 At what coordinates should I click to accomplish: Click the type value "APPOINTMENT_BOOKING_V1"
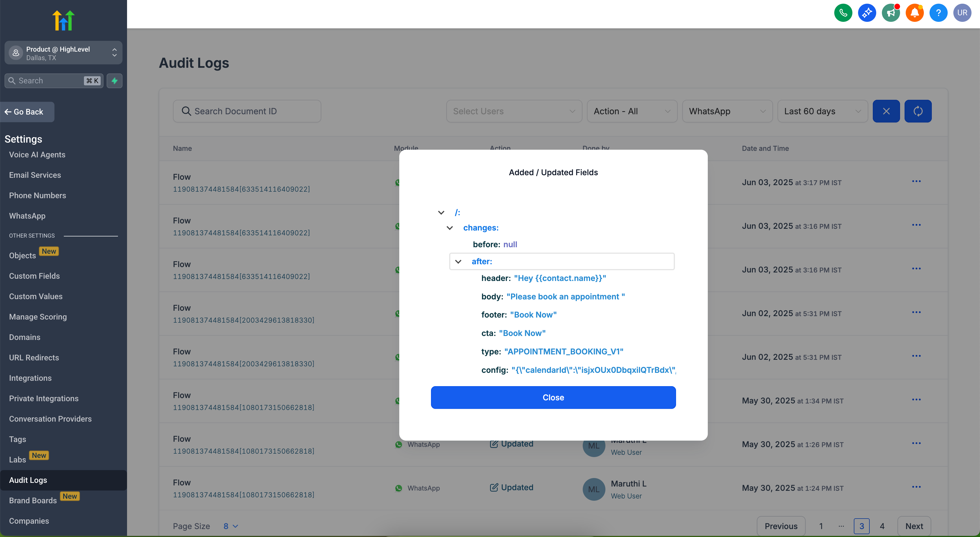tap(564, 352)
